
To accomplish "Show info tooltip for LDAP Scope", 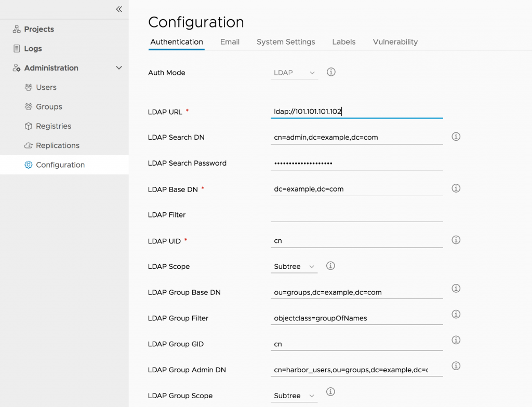I will pyautogui.click(x=330, y=266).
